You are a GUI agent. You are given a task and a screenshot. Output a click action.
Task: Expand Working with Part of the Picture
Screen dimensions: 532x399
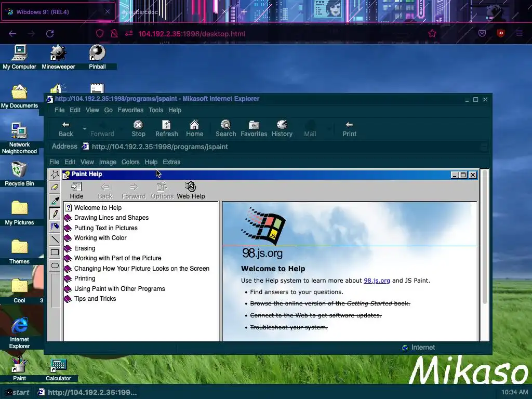[x=118, y=258]
